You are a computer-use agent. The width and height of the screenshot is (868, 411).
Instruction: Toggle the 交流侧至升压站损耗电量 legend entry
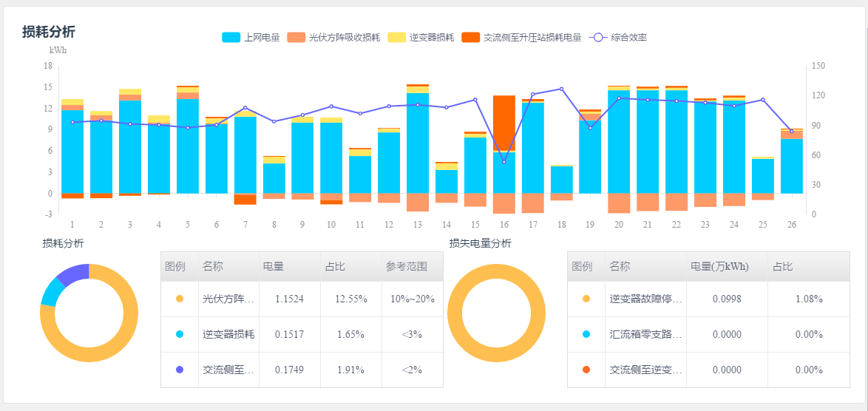(521, 37)
